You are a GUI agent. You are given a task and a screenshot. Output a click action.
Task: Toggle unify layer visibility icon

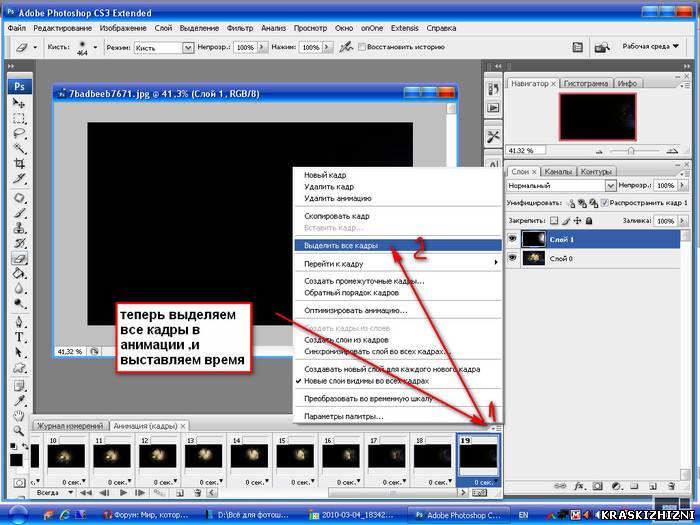click(x=582, y=203)
